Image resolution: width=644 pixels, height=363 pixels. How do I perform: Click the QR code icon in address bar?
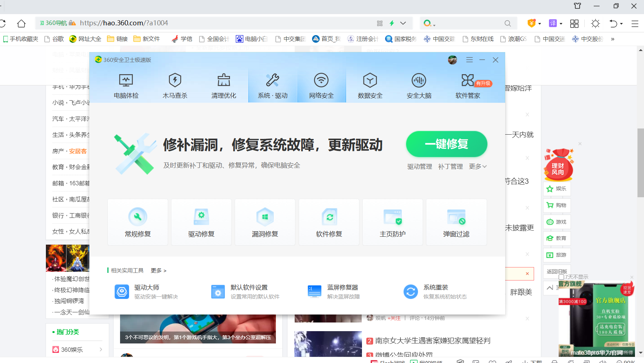(380, 23)
